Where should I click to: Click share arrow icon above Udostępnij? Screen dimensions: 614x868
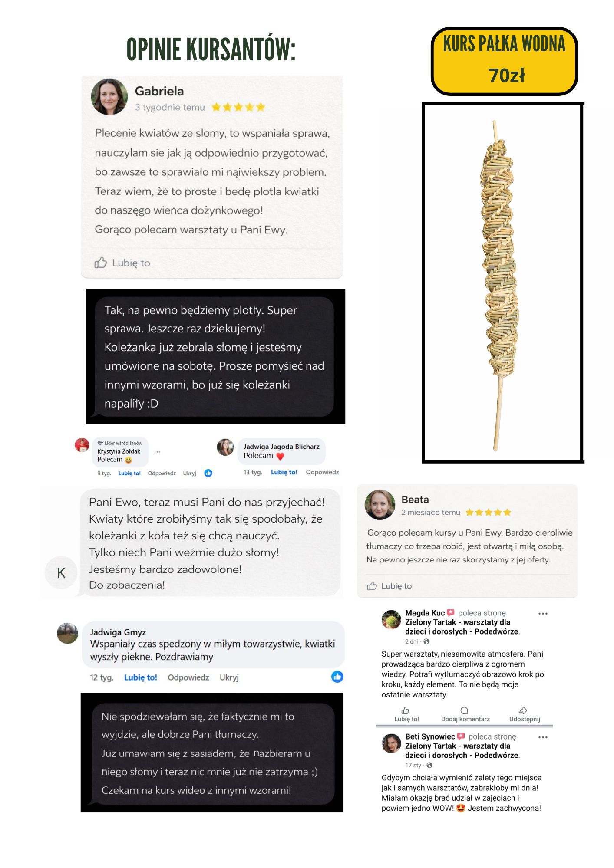(523, 710)
